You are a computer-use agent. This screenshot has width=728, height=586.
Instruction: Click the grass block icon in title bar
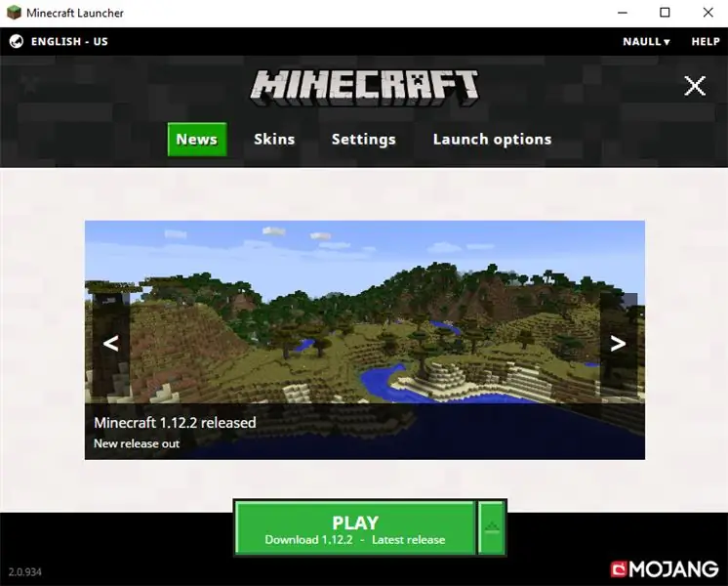click(14, 13)
